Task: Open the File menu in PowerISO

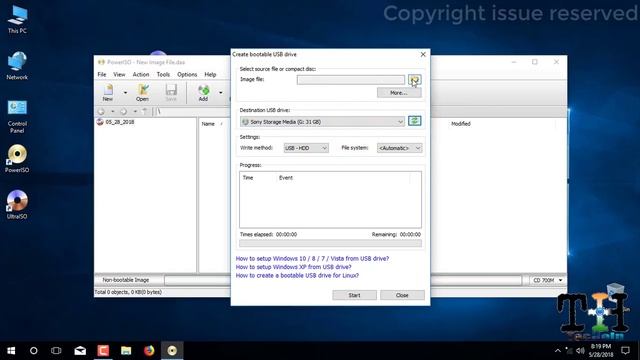Action: 102,74
